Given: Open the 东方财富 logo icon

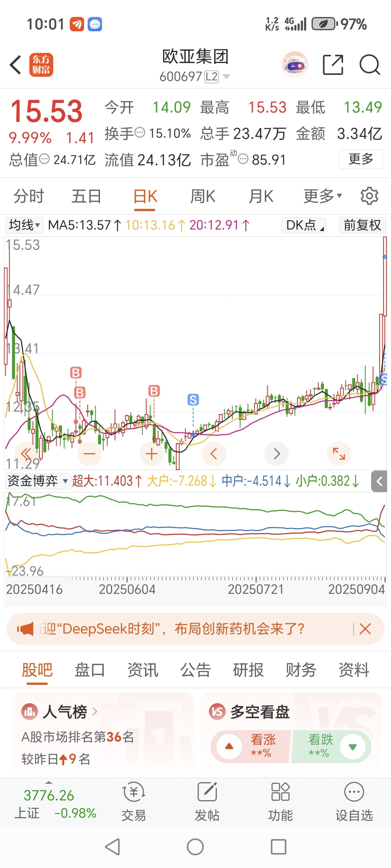Looking at the screenshot, I should 41,65.
